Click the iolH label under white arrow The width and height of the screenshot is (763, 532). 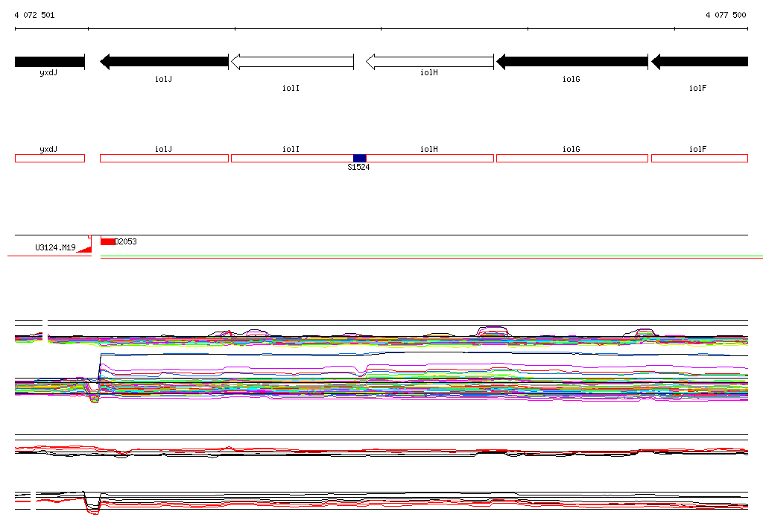click(x=429, y=72)
